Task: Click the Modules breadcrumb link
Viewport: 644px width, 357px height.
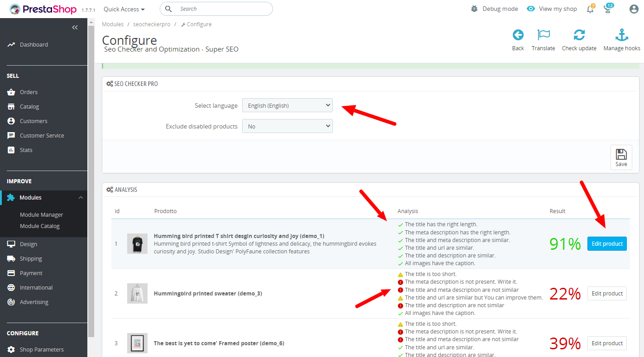Action: tap(113, 24)
